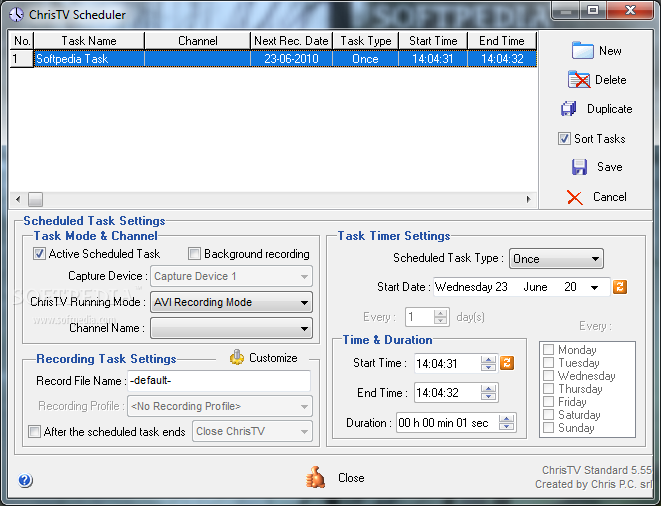Click the Task Type column header
This screenshot has height=506, width=661.
tap(365, 41)
